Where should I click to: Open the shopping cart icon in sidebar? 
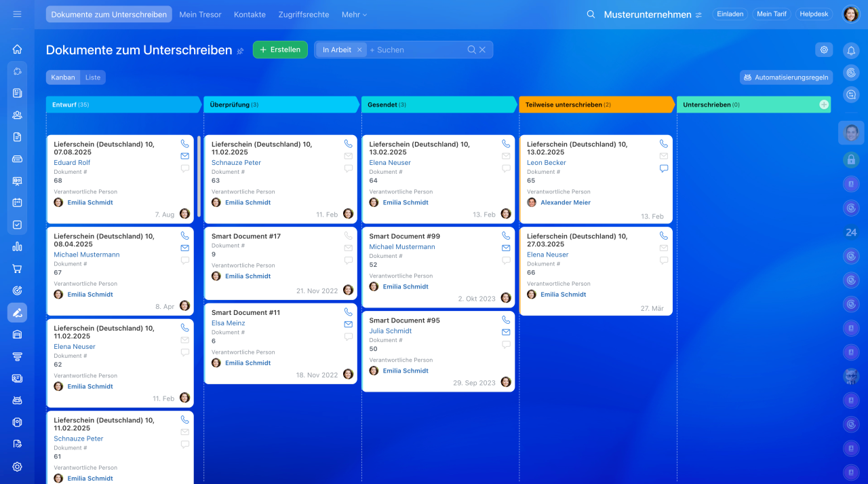click(x=17, y=268)
